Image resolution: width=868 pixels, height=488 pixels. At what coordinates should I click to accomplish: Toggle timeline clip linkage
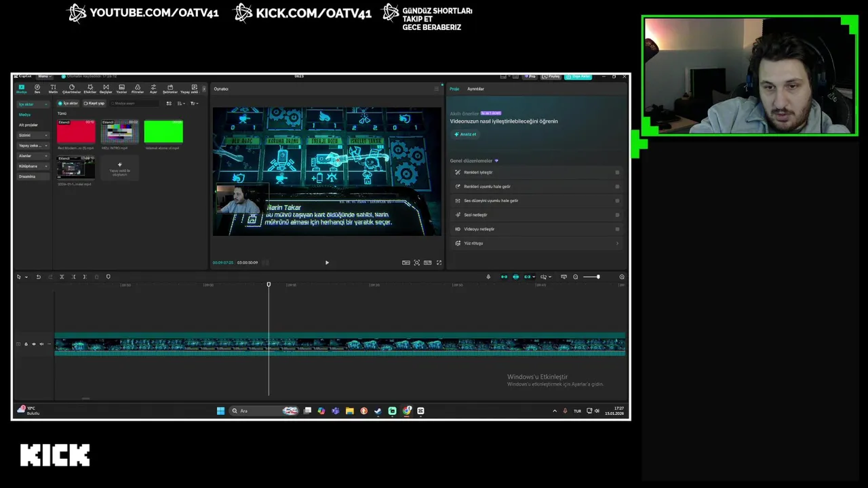527,277
